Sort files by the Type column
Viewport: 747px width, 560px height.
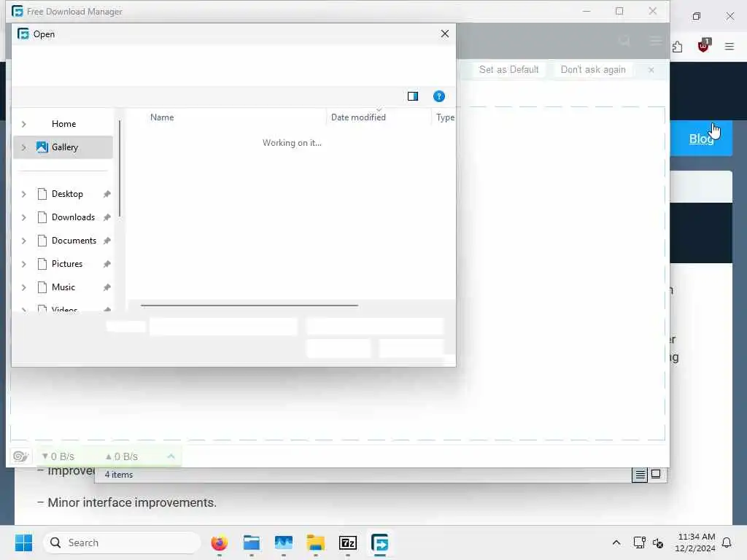pyautogui.click(x=444, y=117)
